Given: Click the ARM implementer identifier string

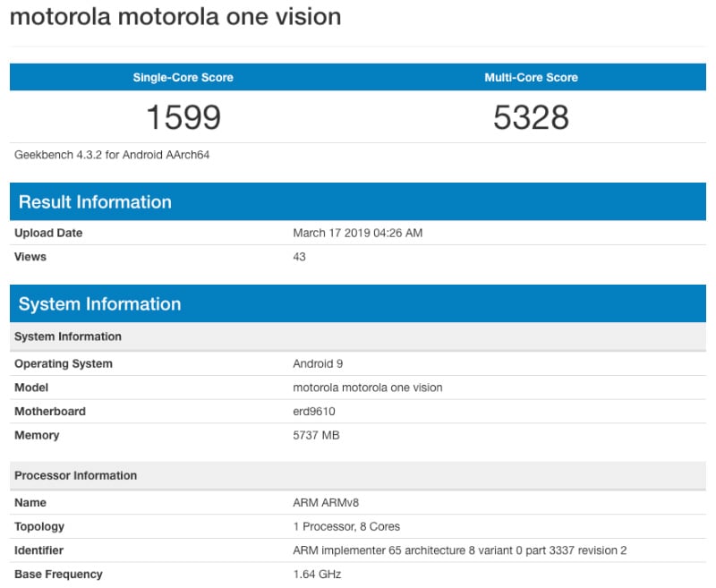Looking at the screenshot, I should (x=459, y=550).
